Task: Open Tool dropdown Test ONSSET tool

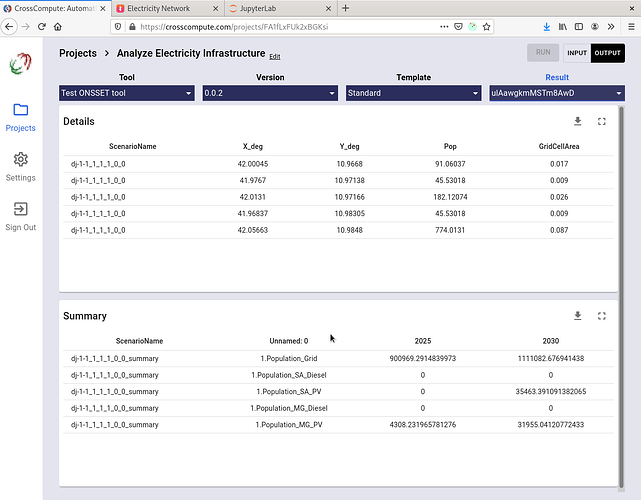Action: (127, 93)
